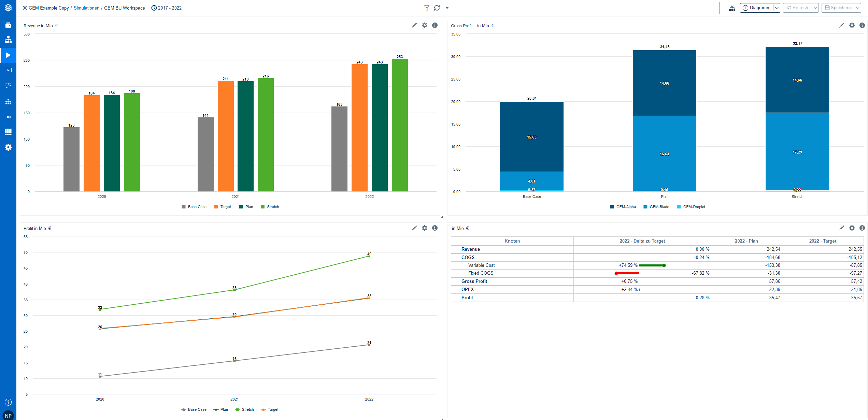
Task: Expand the Diagramm dropdown arrow
Action: point(777,8)
